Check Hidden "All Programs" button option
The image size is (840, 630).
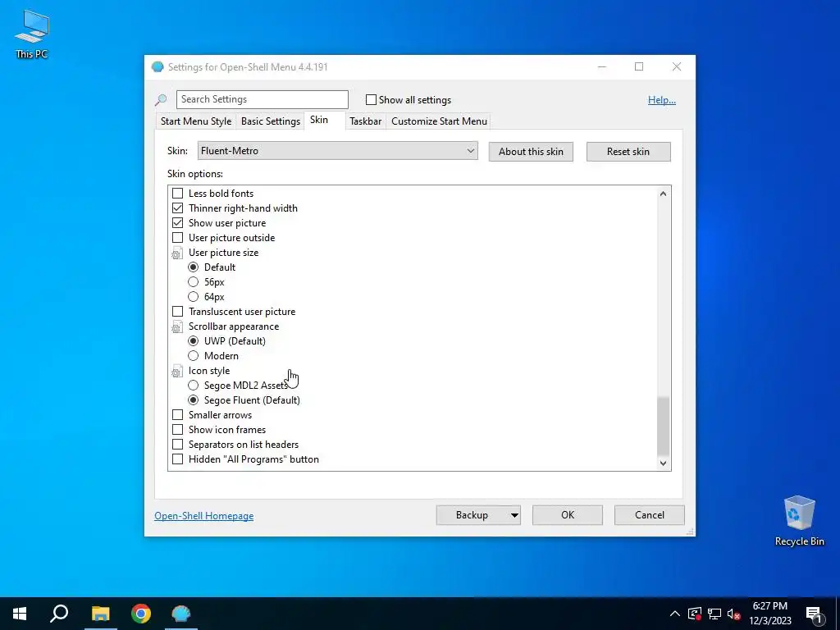click(x=177, y=459)
